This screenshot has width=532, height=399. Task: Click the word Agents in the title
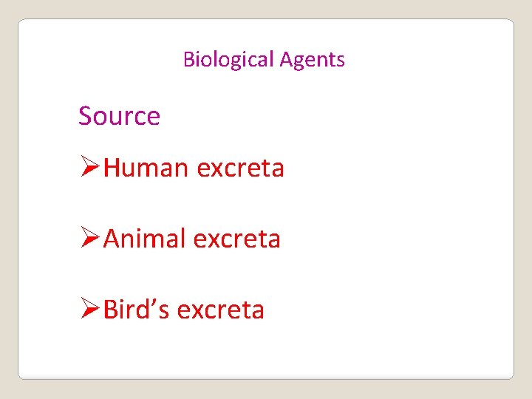(312, 61)
